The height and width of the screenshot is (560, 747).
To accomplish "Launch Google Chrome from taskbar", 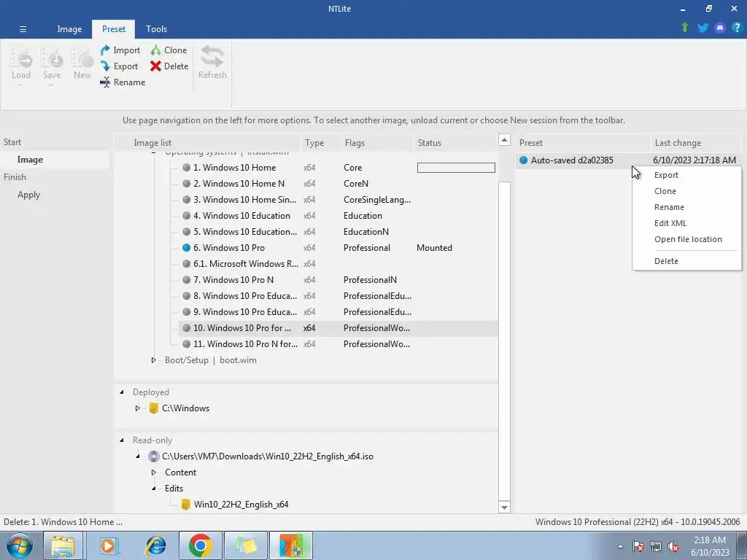I will click(200, 545).
